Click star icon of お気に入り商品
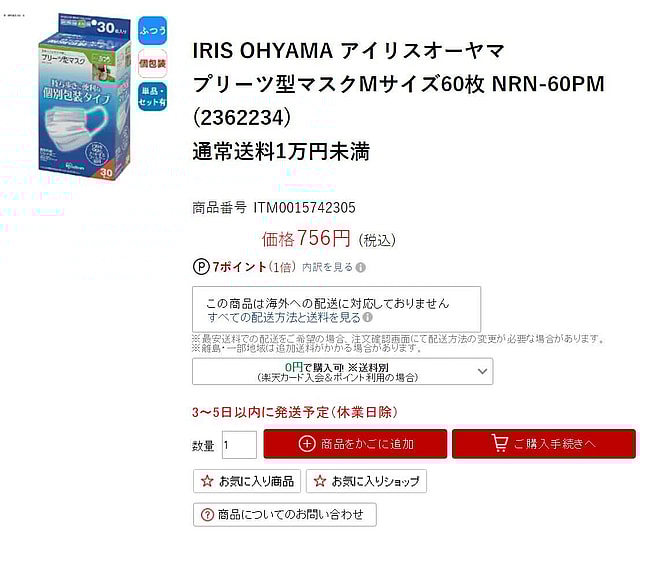 [x=207, y=481]
